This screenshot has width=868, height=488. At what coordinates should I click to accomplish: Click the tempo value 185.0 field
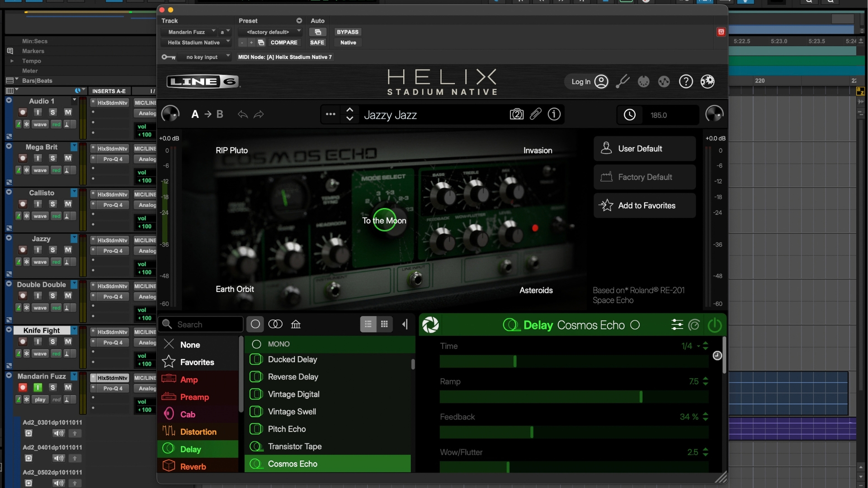(x=659, y=115)
